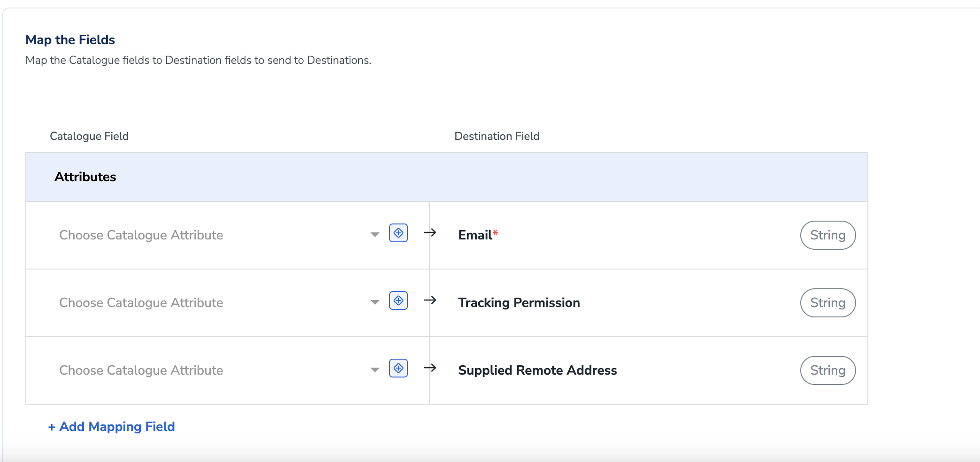
Task: Click the String badge for Tracking Permission
Action: pos(828,303)
